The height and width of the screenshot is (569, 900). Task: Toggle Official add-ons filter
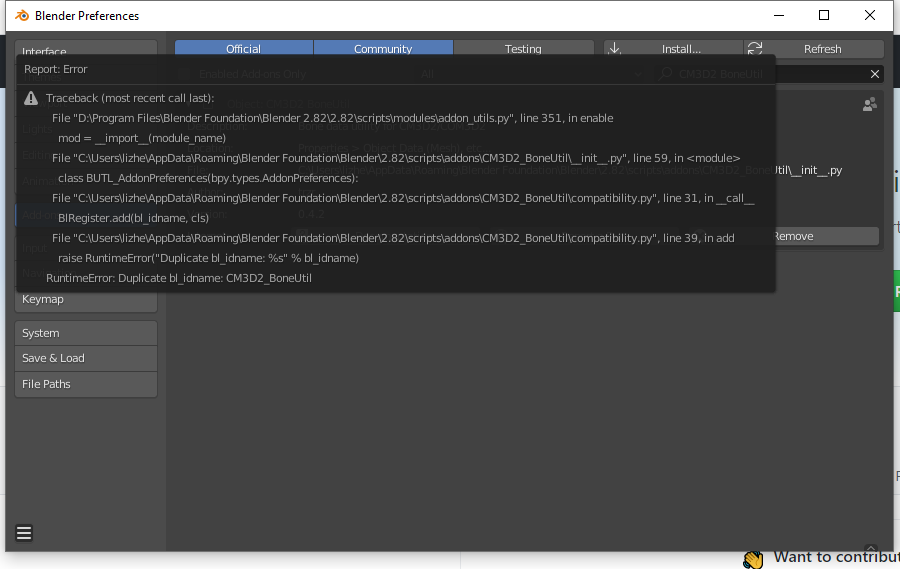pyautogui.click(x=244, y=48)
